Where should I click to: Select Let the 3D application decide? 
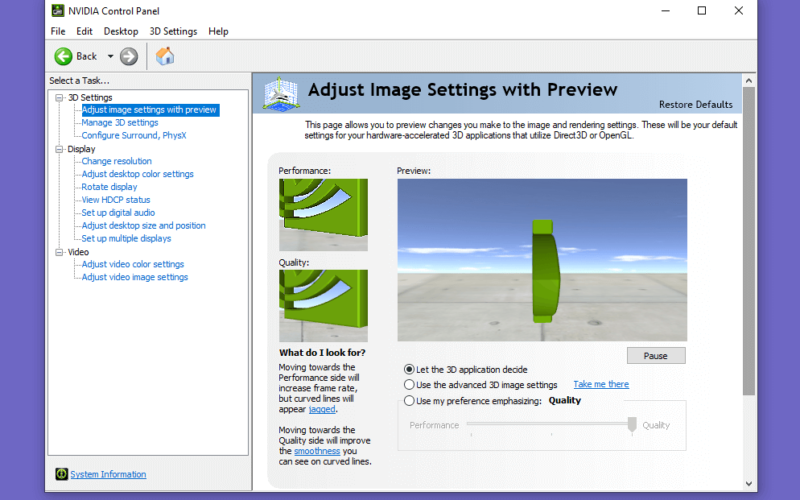[x=409, y=369]
